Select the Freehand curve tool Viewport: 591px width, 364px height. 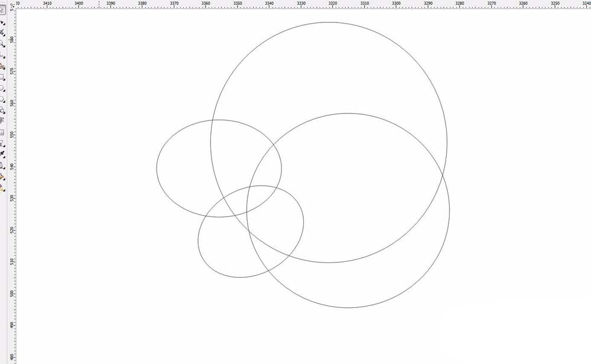point(2,56)
